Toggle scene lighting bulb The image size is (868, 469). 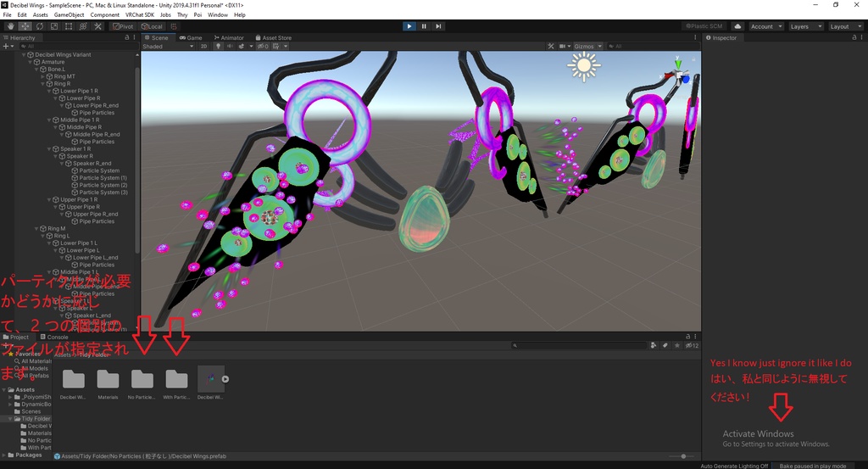pos(219,46)
